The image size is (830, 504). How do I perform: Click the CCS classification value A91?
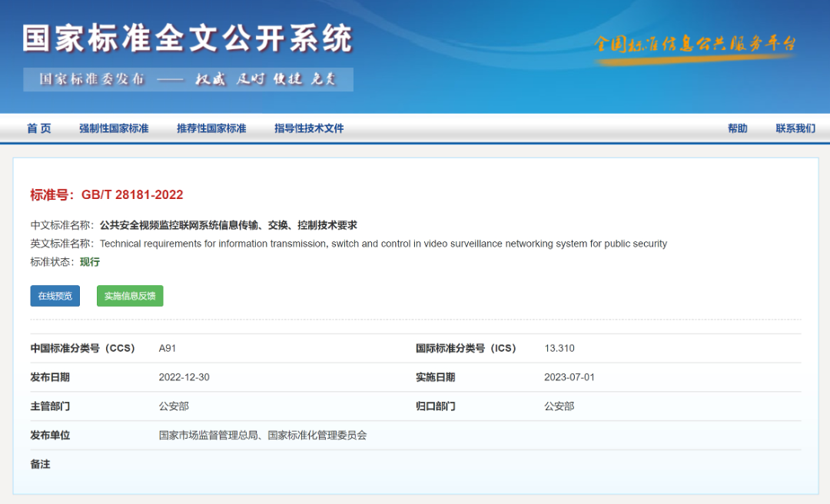[168, 348]
